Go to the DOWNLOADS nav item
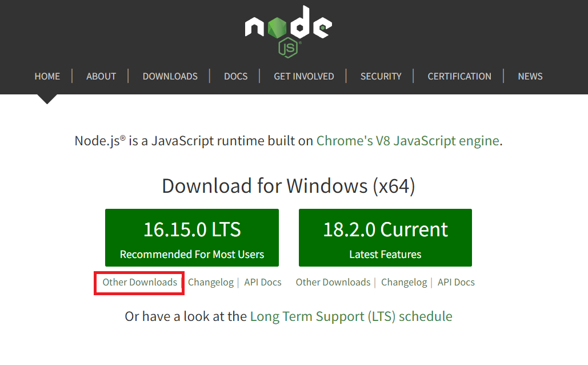The image size is (588, 365). [x=170, y=76]
